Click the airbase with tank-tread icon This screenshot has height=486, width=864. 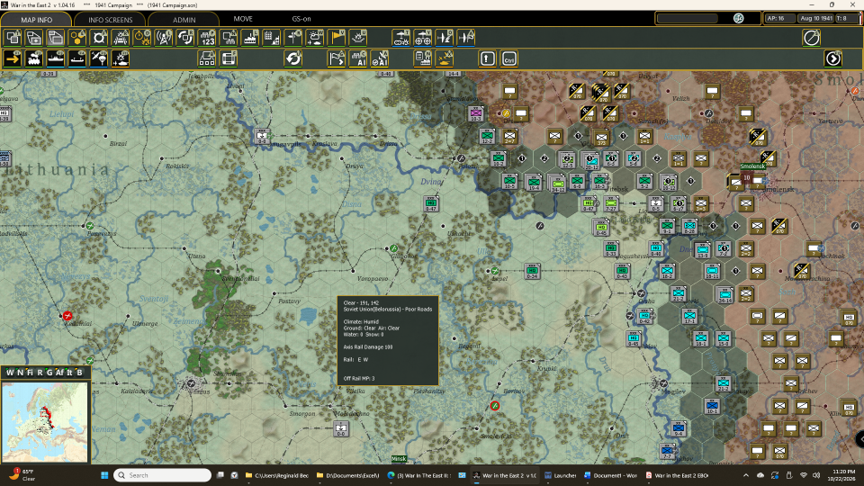coord(401,38)
